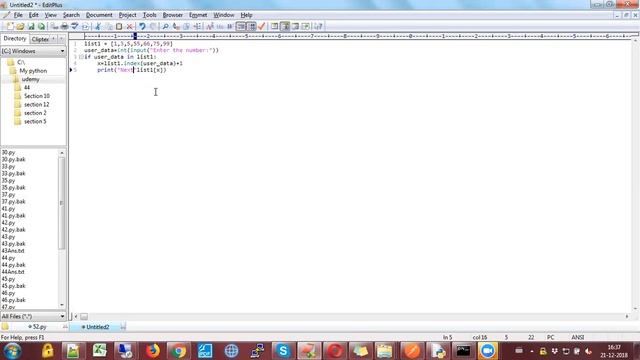Open the Edit menu
The image size is (640, 360).
point(33,15)
